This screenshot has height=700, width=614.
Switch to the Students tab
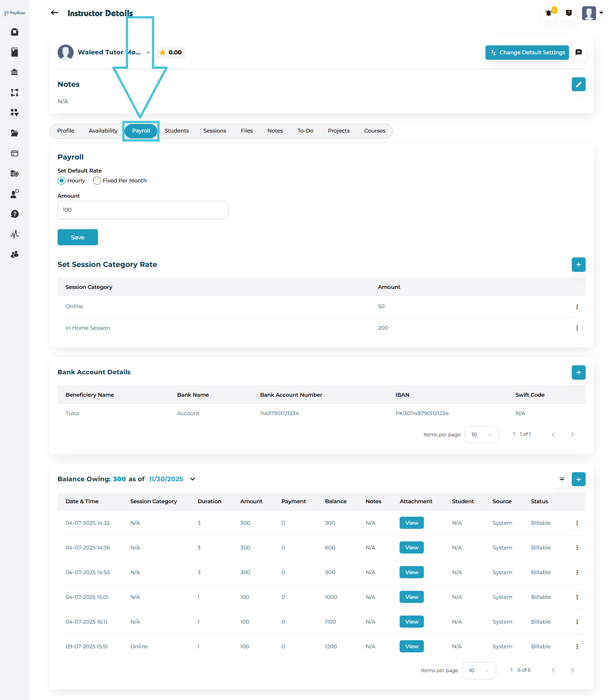pyautogui.click(x=177, y=131)
